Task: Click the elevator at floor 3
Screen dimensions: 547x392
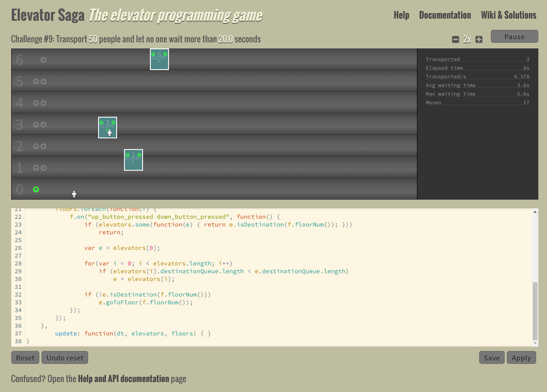Action: pos(108,127)
